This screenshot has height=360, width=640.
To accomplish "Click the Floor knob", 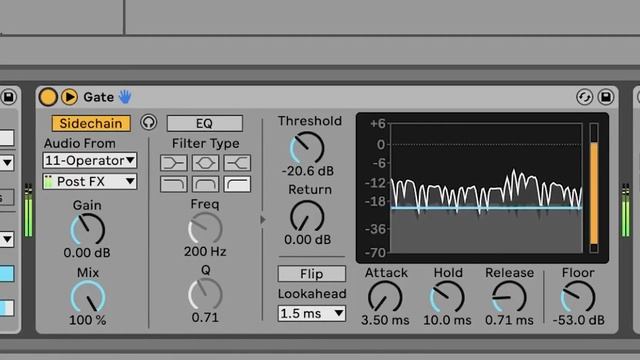I will pyautogui.click(x=578, y=297).
